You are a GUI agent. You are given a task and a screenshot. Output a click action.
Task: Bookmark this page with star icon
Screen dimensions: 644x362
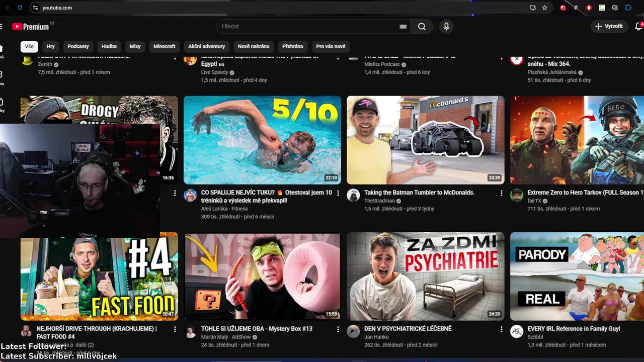[x=544, y=8]
